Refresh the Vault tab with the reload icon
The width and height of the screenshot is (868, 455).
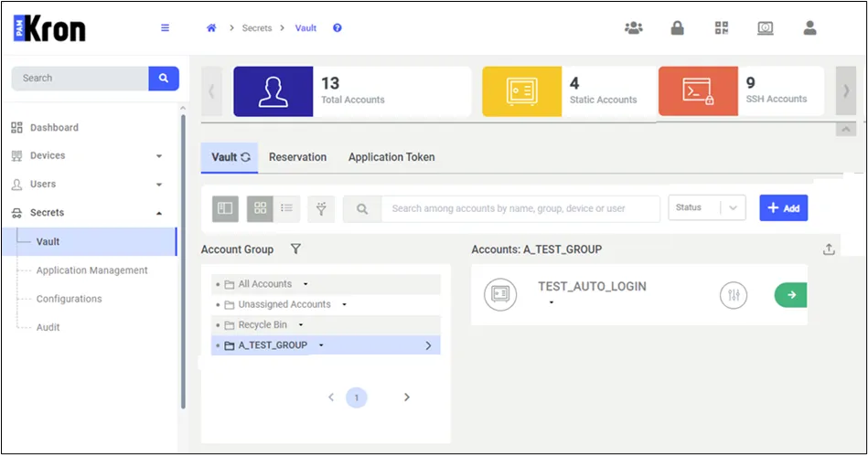[246, 157]
